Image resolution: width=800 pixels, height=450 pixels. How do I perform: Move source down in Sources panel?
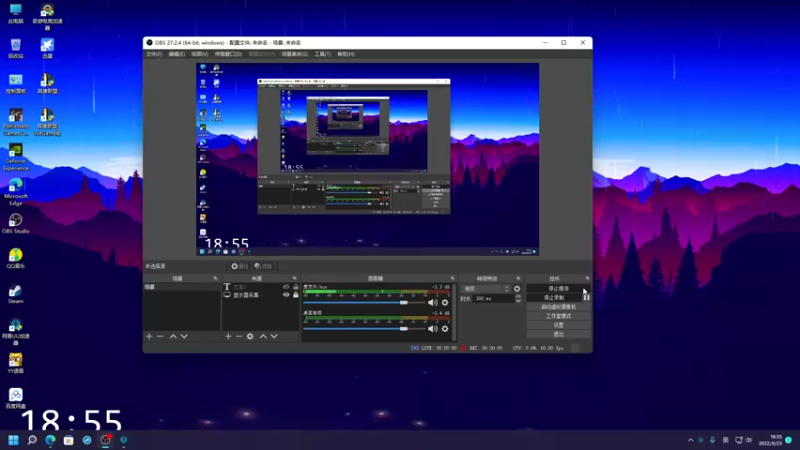click(274, 336)
